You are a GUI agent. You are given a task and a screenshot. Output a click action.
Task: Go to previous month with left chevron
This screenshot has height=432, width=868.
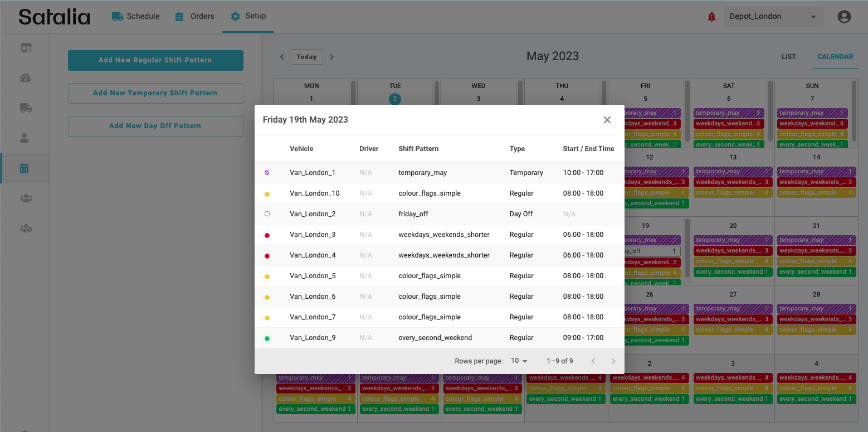pos(282,57)
